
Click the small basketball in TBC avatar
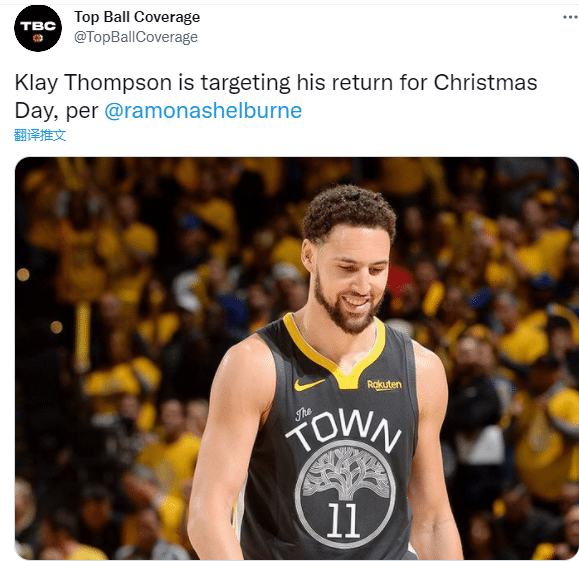click(38, 38)
